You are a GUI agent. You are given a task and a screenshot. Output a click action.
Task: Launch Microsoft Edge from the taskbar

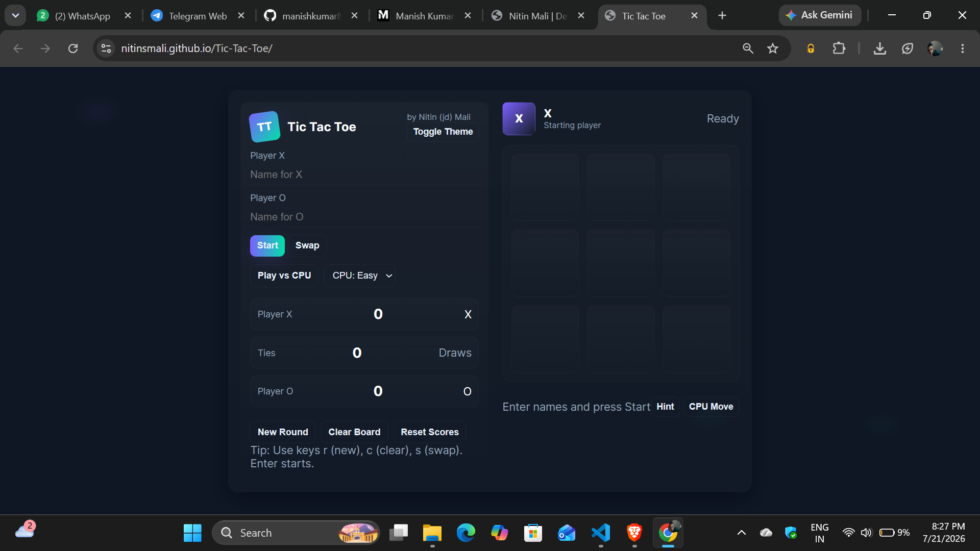465,533
